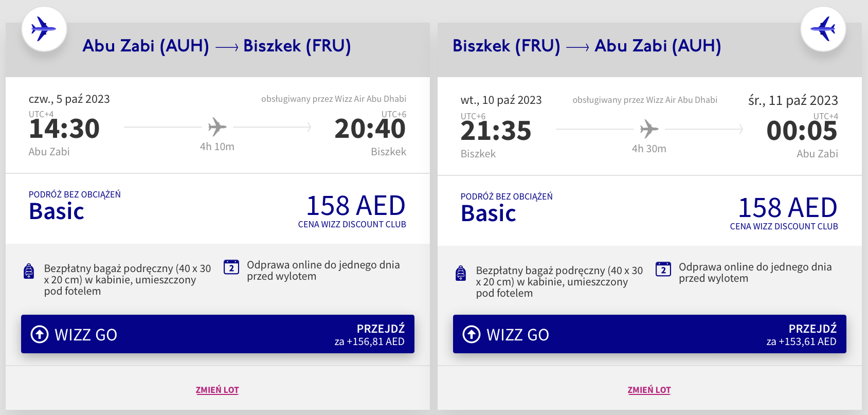Click the outbound flight plane badge icon
Image resolution: width=868 pixels, height=415 pixels.
[44, 29]
